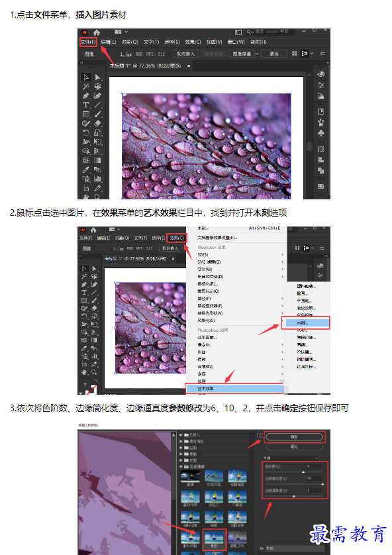Adjust the 边缘逼真度 slider
Viewport: 392px width, 555px height.
[293, 496]
